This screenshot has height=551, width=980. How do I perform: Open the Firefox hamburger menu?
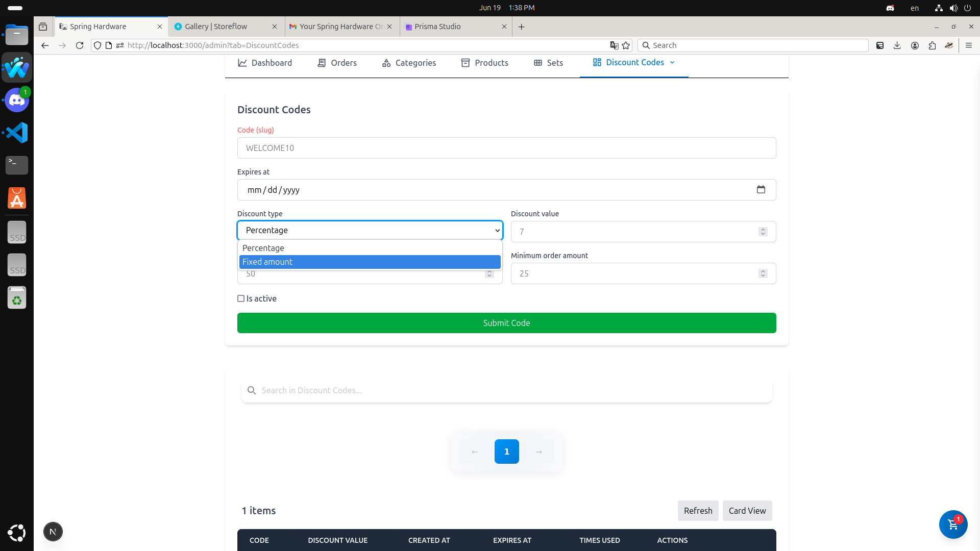click(969, 45)
